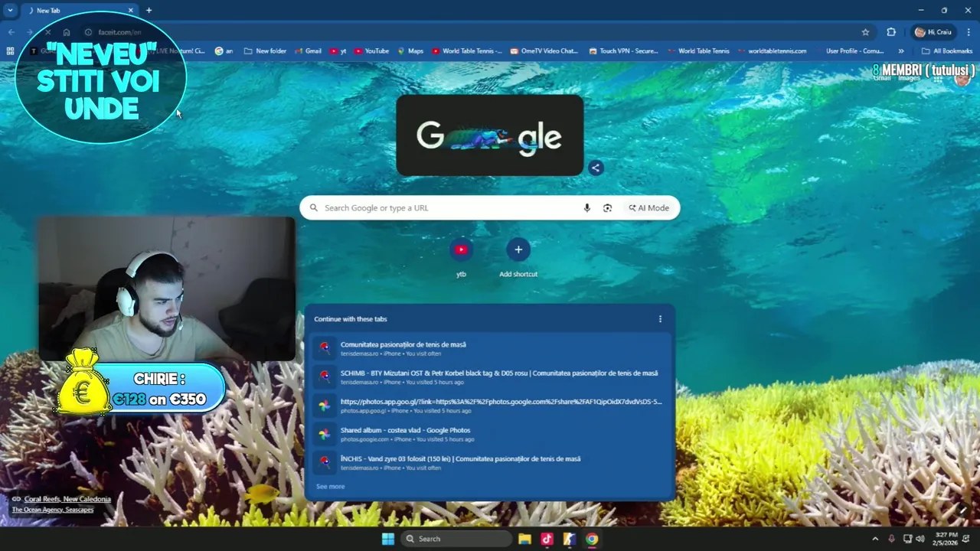The width and height of the screenshot is (980, 551).
Task: Close the New Tab browser tab
Action: [131, 11]
